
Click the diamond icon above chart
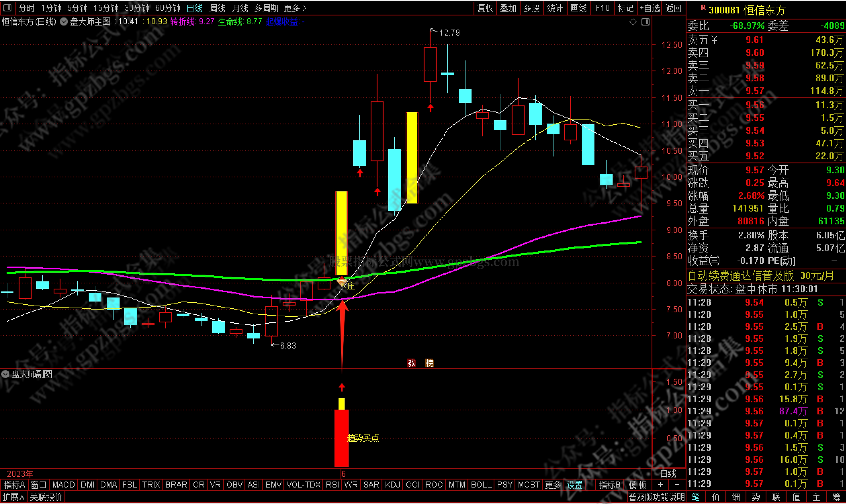(x=633, y=22)
